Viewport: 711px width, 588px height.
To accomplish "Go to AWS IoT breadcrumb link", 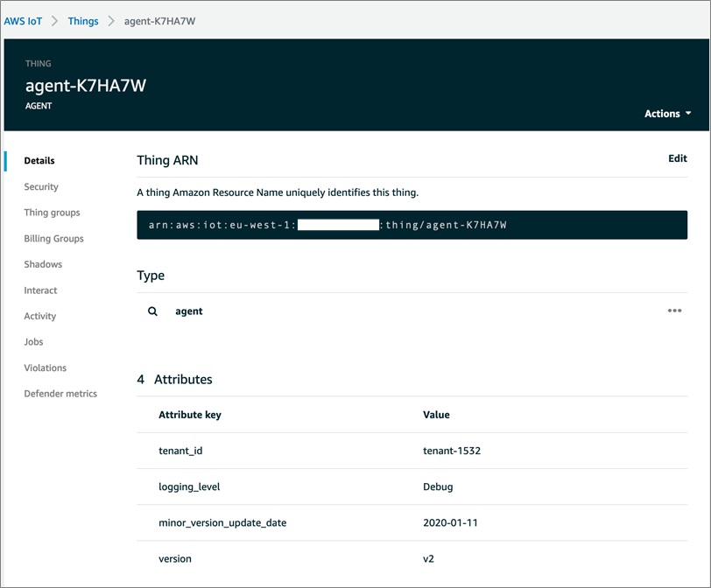I will pos(23,21).
